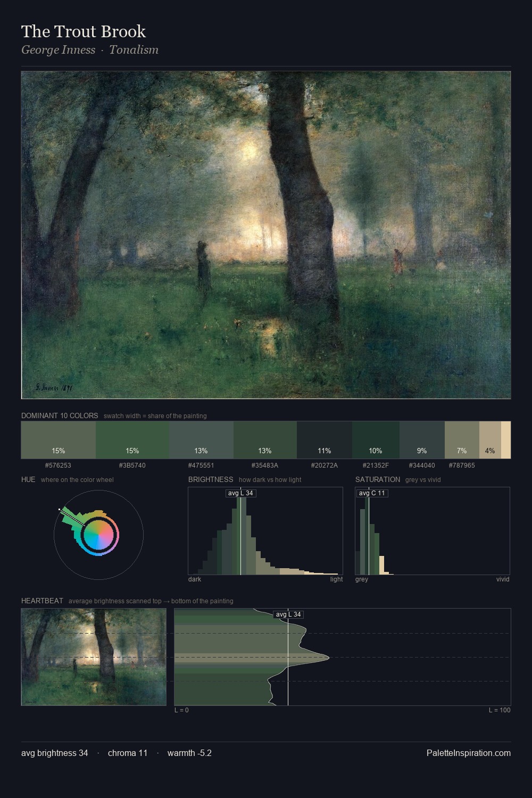Screen dimensions: 532x798
Task: Click the HUE section heading
Action: coord(28,479)
